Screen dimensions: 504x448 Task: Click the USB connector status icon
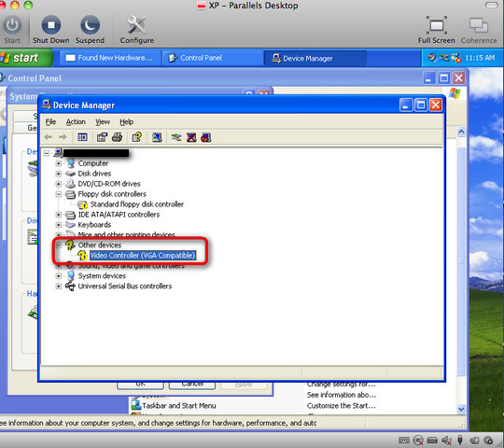(x=460, y=440)
